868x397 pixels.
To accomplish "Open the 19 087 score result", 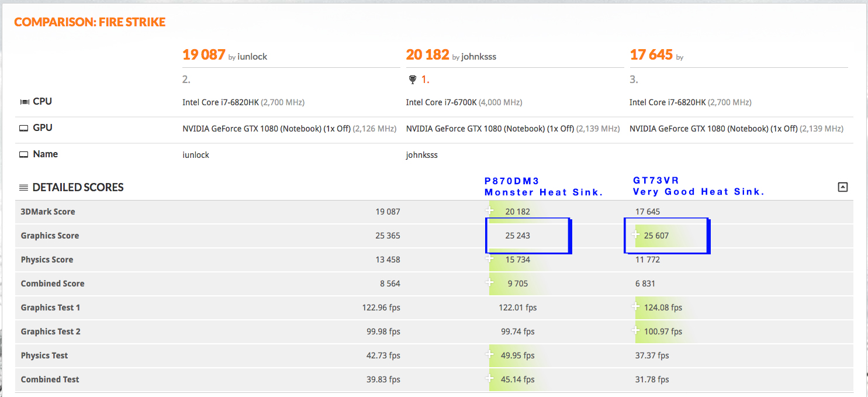I will click(204, 55).
